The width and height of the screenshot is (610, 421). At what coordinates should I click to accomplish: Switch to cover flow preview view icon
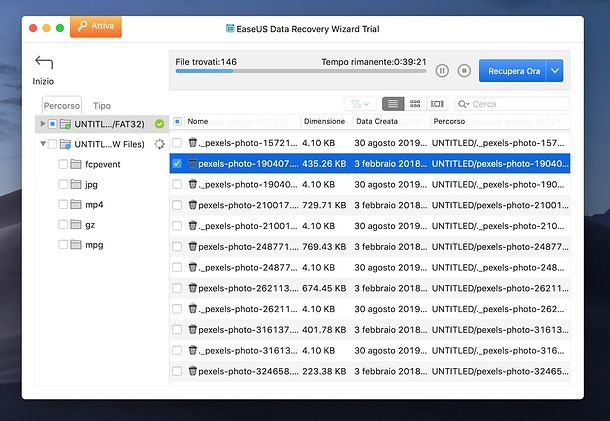tap(437, 104)
